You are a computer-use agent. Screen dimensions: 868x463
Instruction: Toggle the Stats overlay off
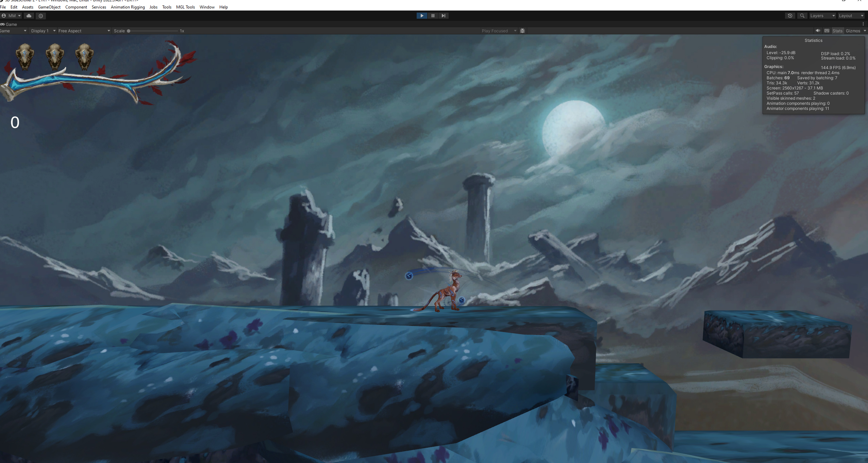(837, 31)
